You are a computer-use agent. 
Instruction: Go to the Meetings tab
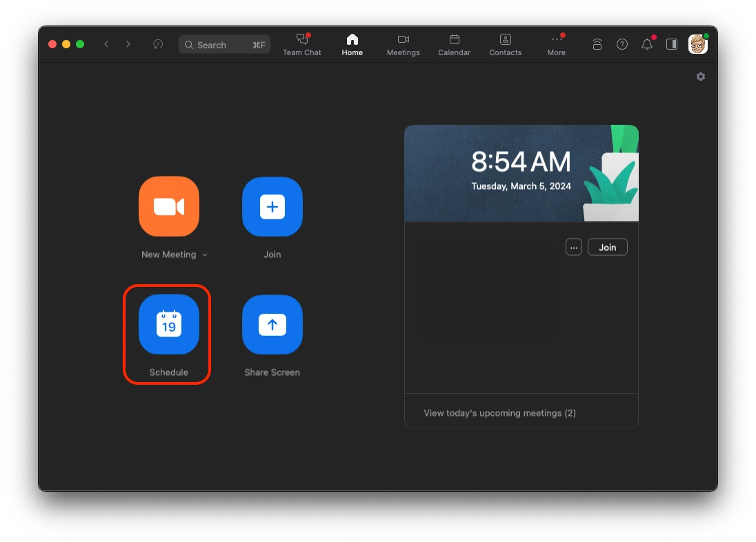pos(403,44)
